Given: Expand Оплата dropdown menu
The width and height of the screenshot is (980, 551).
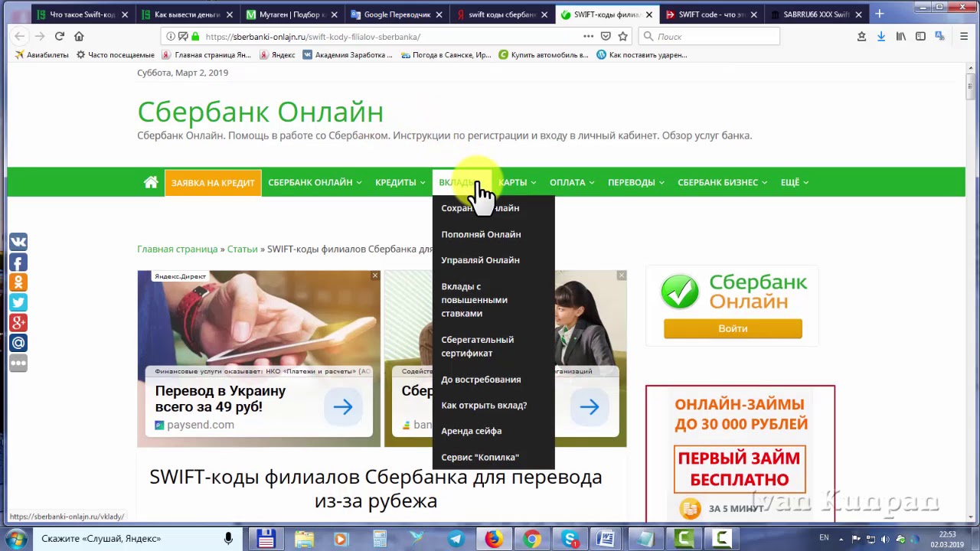Looking at the screenshot, I should tap(572, 182).
